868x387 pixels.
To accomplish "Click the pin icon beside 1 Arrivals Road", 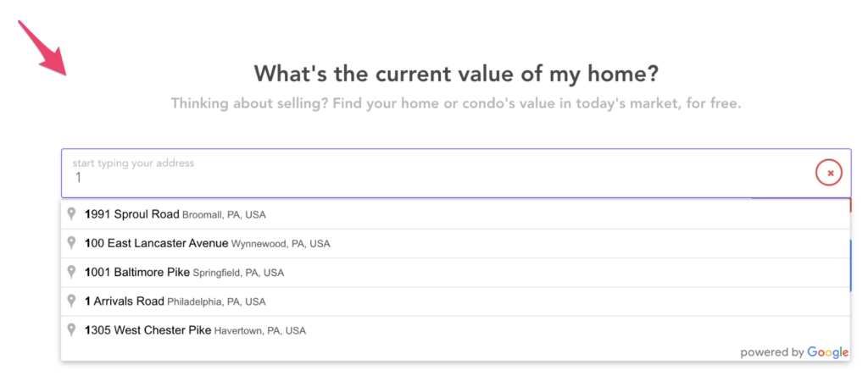I will 72,301.
